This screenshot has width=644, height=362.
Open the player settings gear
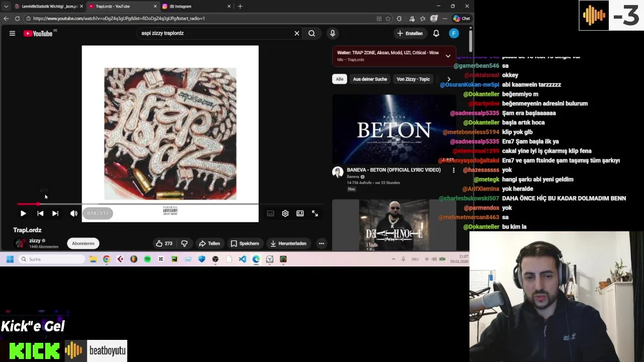click(285, 213)
